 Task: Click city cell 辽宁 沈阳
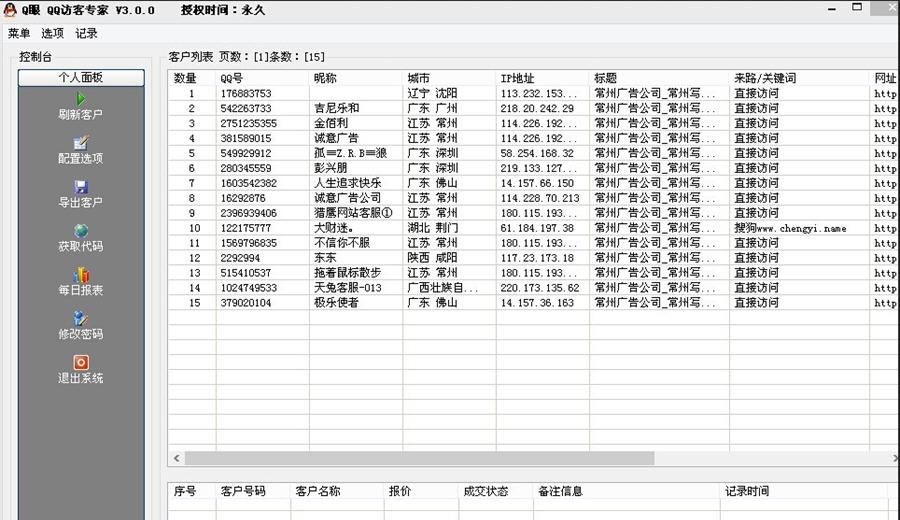pos(432,94)
